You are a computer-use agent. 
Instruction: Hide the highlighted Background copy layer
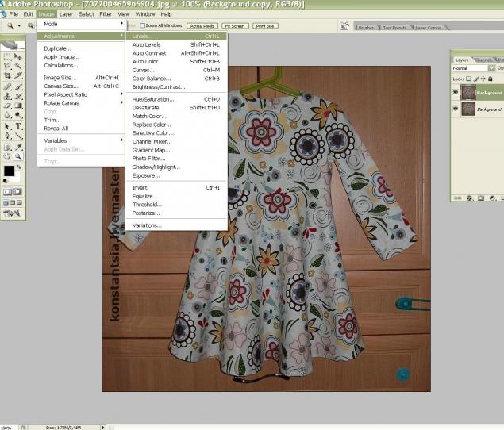456,93
